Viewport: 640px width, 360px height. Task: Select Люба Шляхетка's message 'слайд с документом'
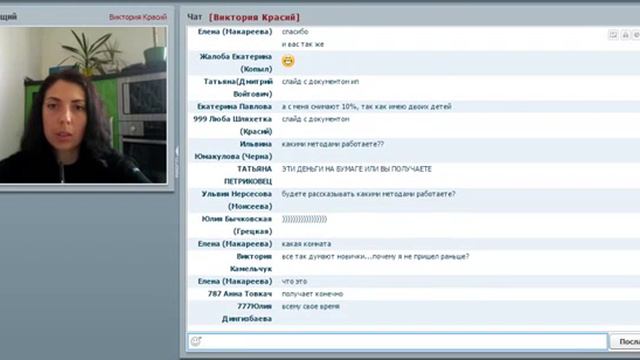click(316, 119)
